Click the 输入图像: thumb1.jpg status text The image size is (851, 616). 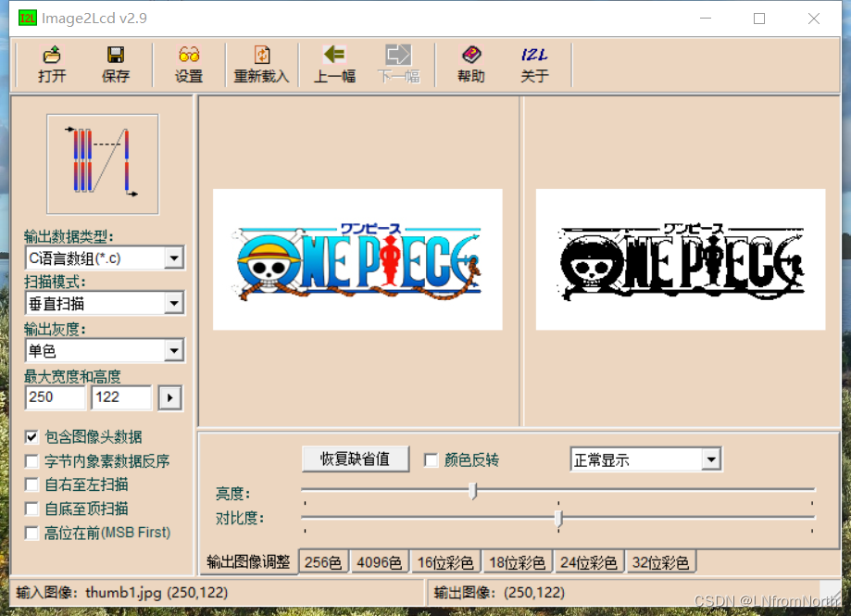122,592
